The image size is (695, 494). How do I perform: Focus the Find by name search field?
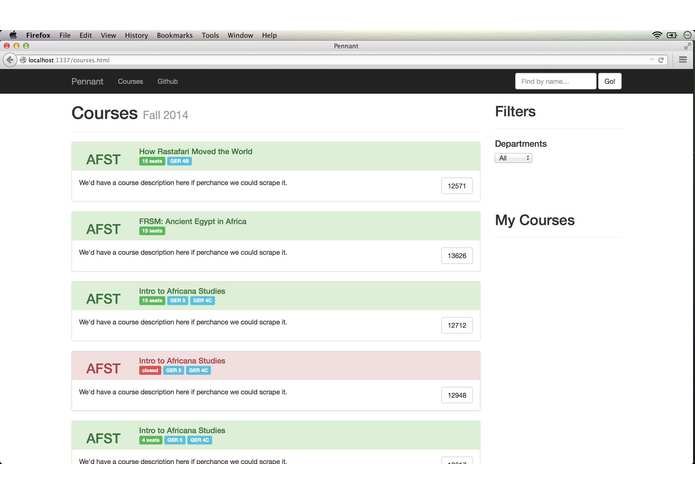[555, 82]
